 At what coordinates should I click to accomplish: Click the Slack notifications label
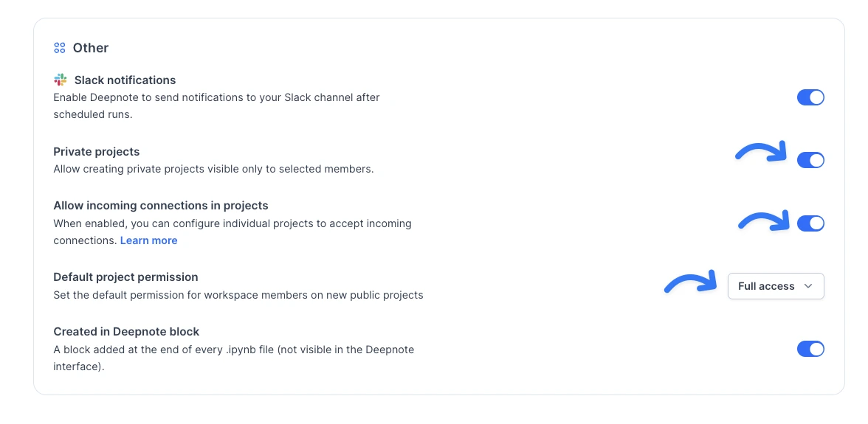(125, 80)
